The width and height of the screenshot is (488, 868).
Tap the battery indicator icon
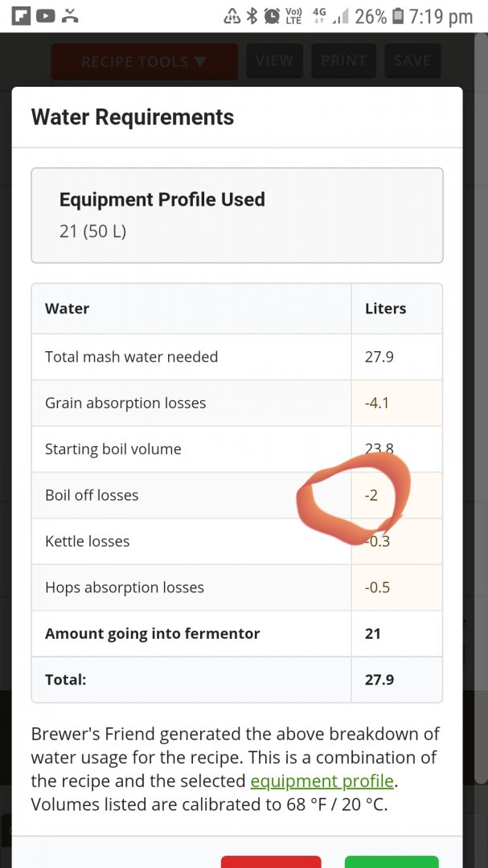[398, 17]
